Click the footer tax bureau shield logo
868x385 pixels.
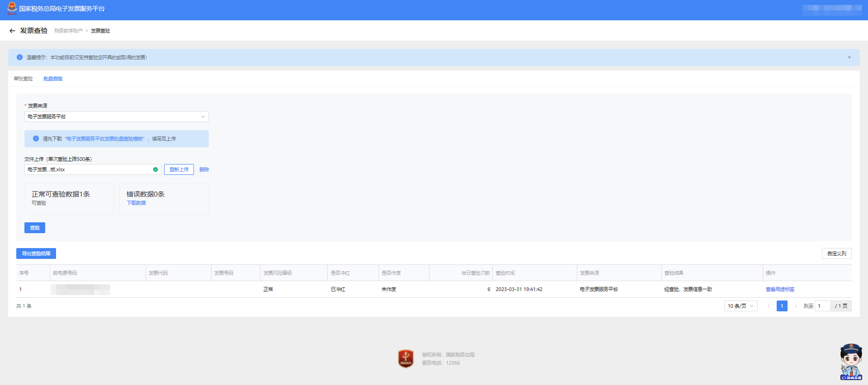pos(406,358)
